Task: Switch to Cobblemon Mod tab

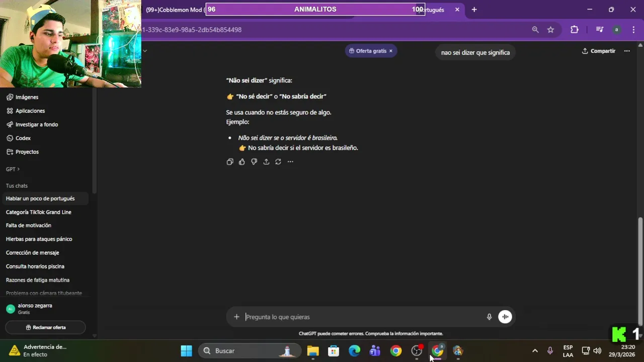Action: pyautogui.click(x=175, y=10)
